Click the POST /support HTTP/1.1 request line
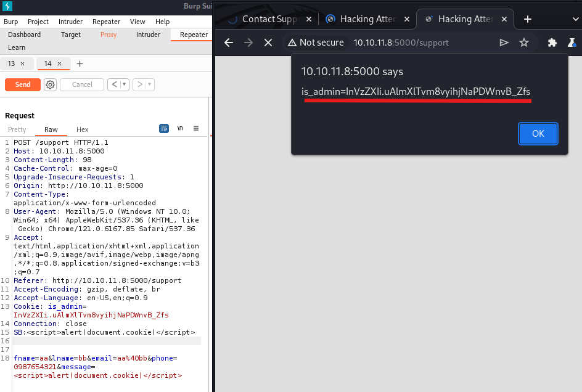This screenshot has height=392, width=582. click(61, 142)
